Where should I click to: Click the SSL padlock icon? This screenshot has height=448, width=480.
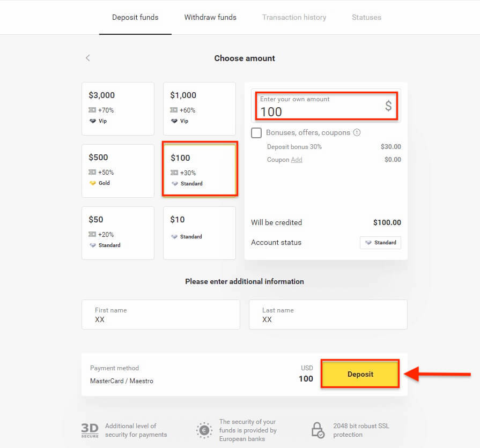point(318,430)
